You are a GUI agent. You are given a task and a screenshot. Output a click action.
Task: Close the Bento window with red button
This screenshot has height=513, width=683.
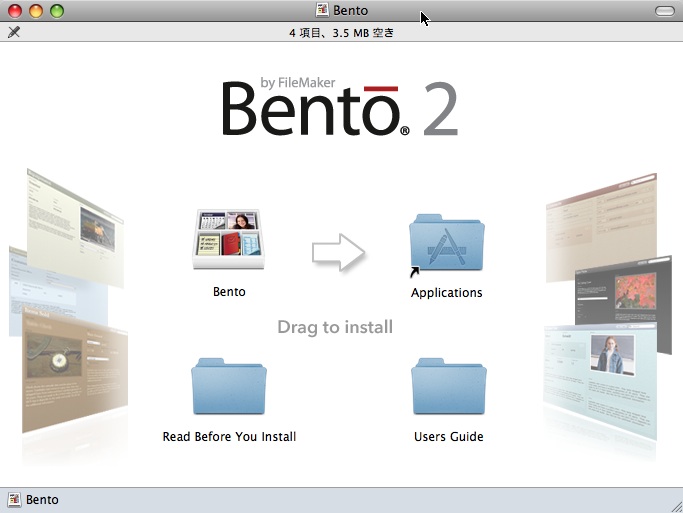tap(15, 10)
